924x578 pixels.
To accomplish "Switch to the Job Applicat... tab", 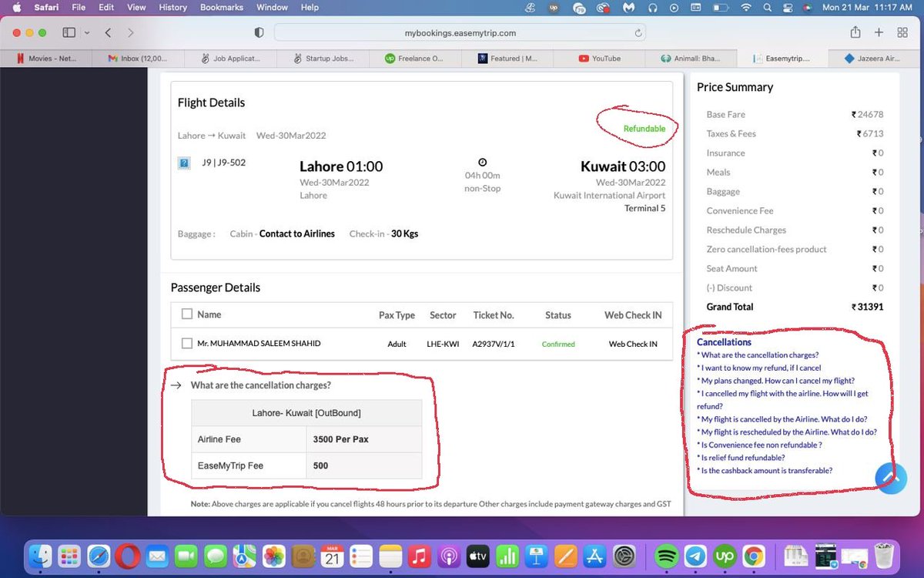I will click(229, 59).
